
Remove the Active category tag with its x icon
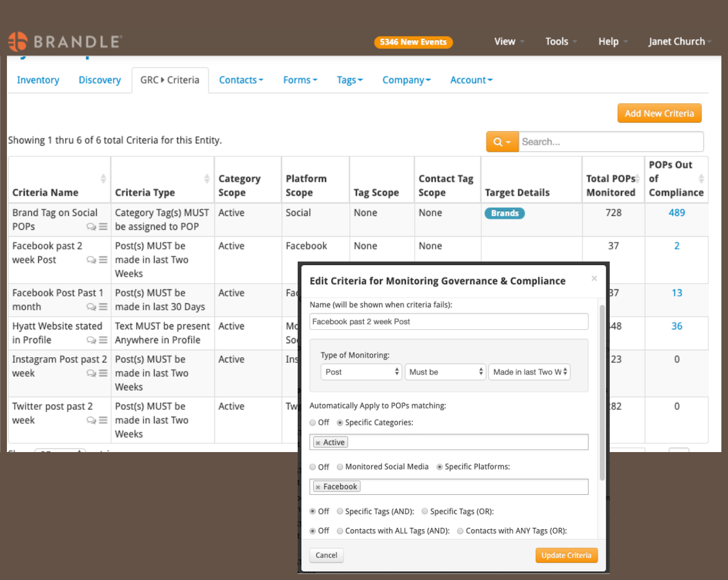[x=318, y=443]
